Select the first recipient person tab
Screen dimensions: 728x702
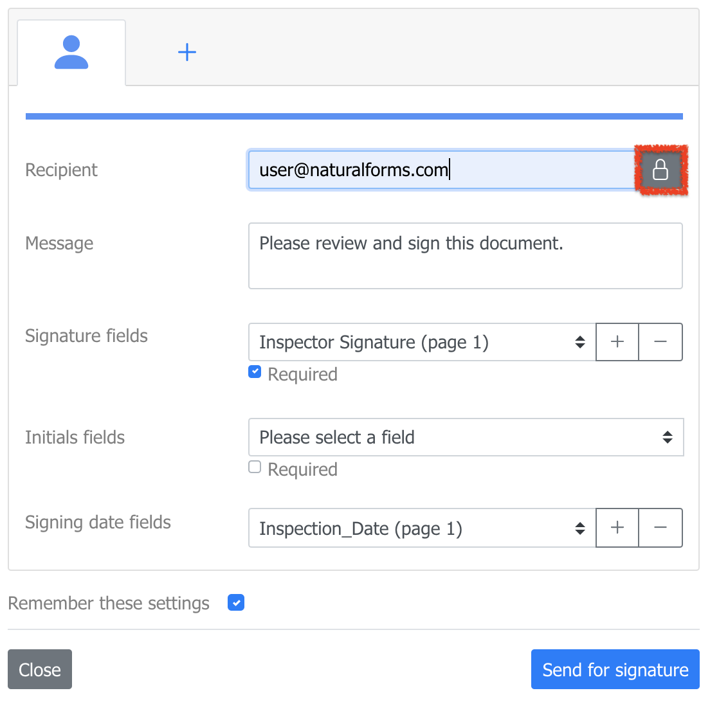[71, 53]
